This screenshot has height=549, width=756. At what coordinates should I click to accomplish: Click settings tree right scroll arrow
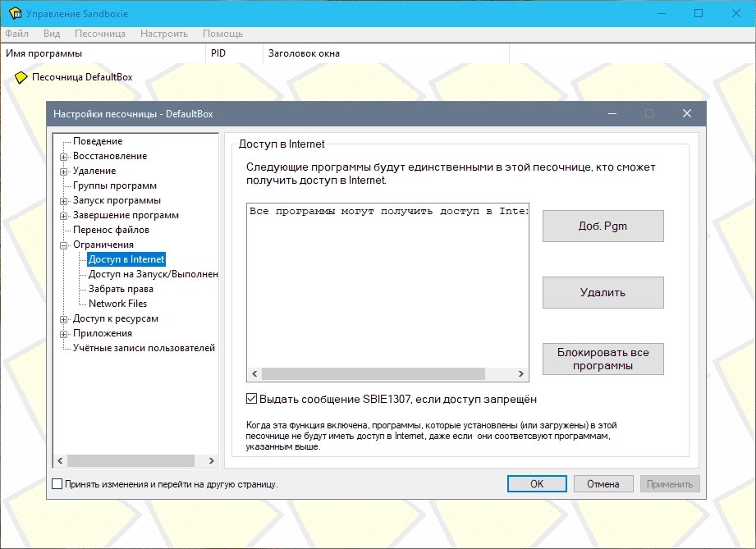coord(211,461)
